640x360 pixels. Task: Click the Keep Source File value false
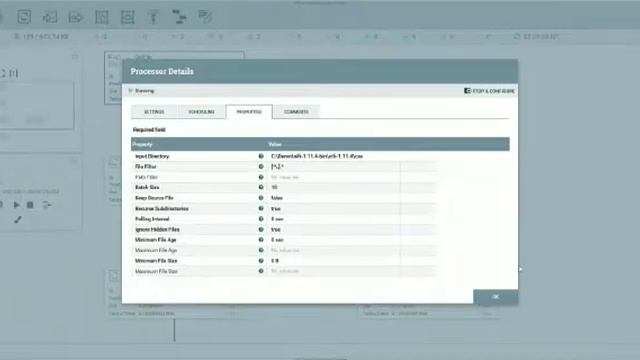(x=277, y=198)
